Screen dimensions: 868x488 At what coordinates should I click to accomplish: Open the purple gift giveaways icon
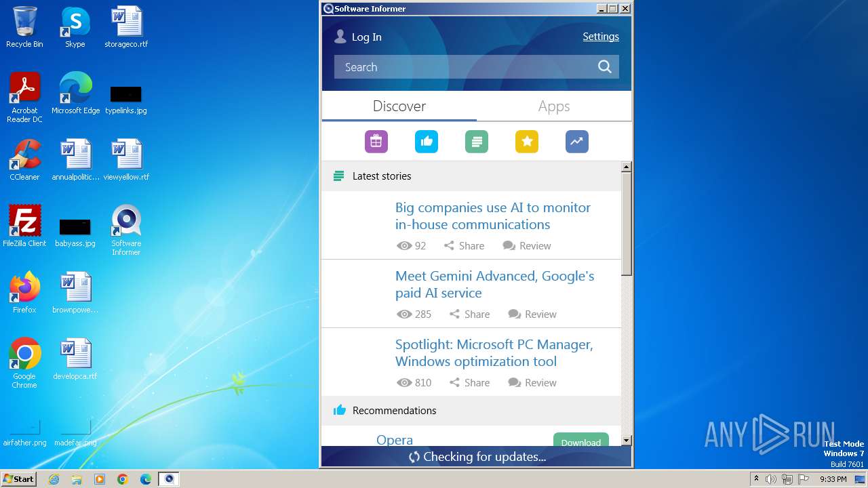click(376, 142)
